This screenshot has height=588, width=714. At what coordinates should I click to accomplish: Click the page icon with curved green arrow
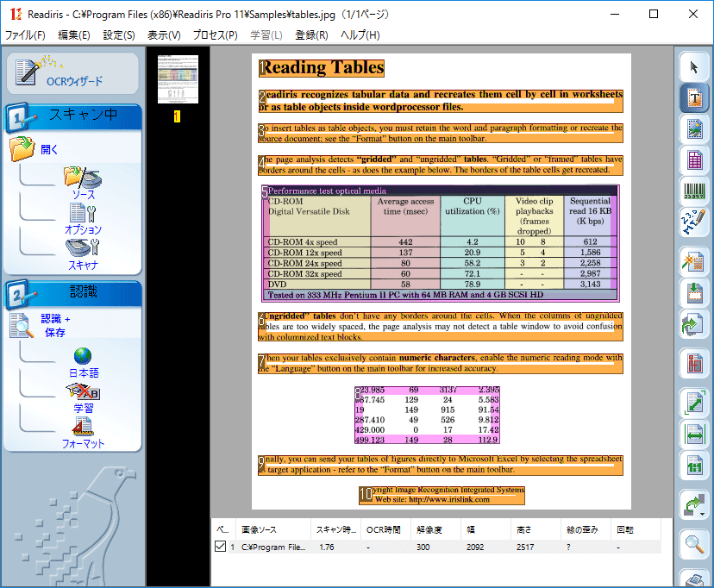click(x=694, y=323)
